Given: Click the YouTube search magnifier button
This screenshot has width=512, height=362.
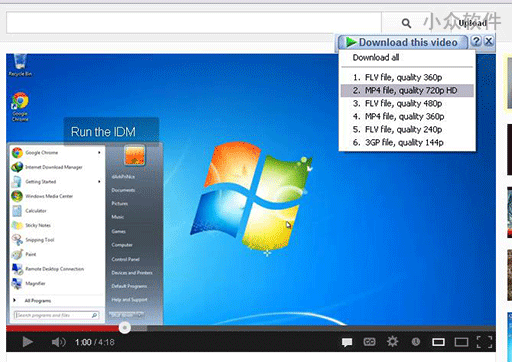Looking at the screenshot, I should pyautogui.click(x=406, y=23).
